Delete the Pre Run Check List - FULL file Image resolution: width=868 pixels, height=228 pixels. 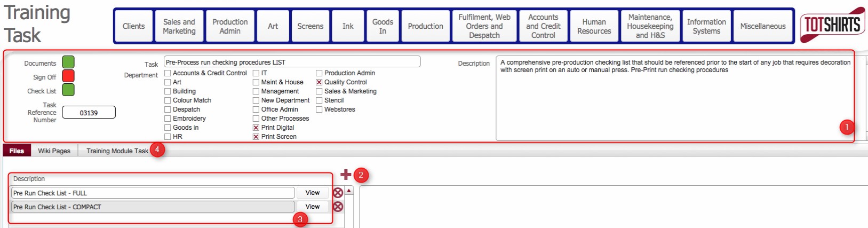[338, 193]
